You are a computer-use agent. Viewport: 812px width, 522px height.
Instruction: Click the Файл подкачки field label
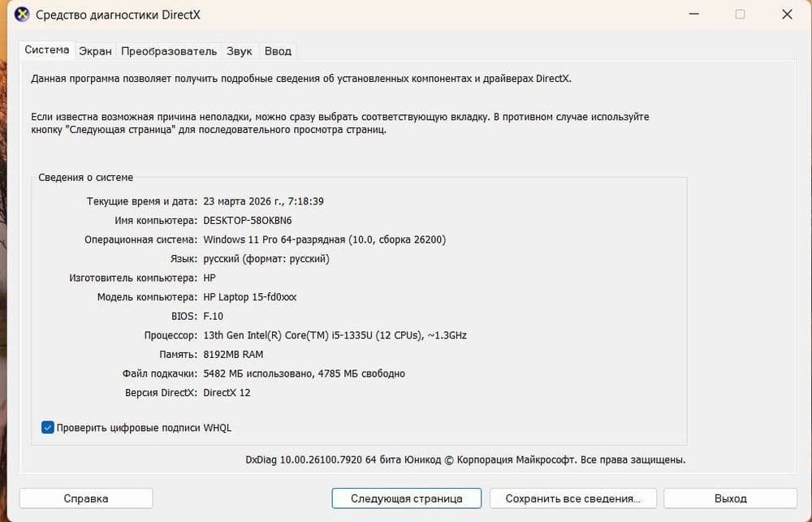[x=159, y=374]
